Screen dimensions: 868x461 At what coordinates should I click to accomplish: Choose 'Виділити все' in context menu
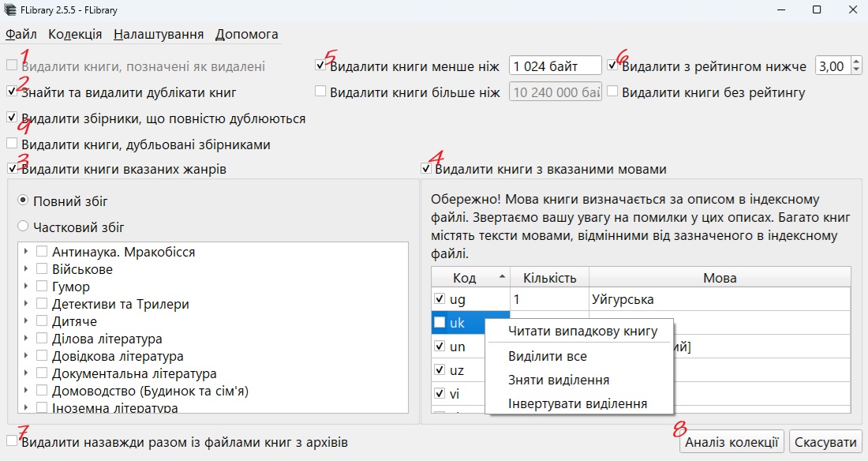(548, 356)
